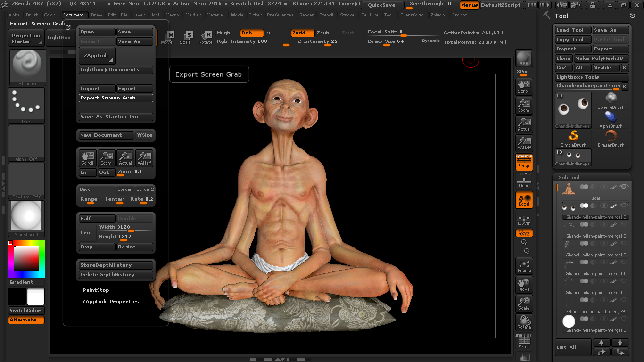Click the L.Sym symmetry icon
This screenshot has width=644, height=362.
pos(524,220)
